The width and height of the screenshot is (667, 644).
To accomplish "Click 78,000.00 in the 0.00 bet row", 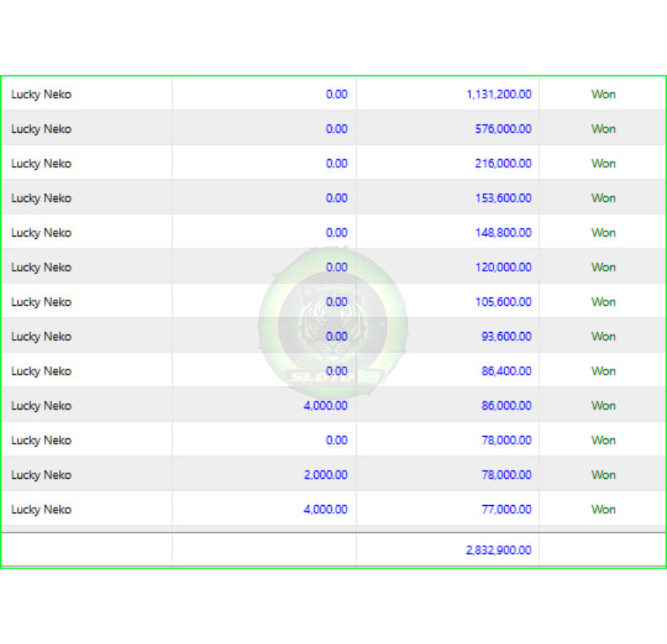I will [506, 440].
